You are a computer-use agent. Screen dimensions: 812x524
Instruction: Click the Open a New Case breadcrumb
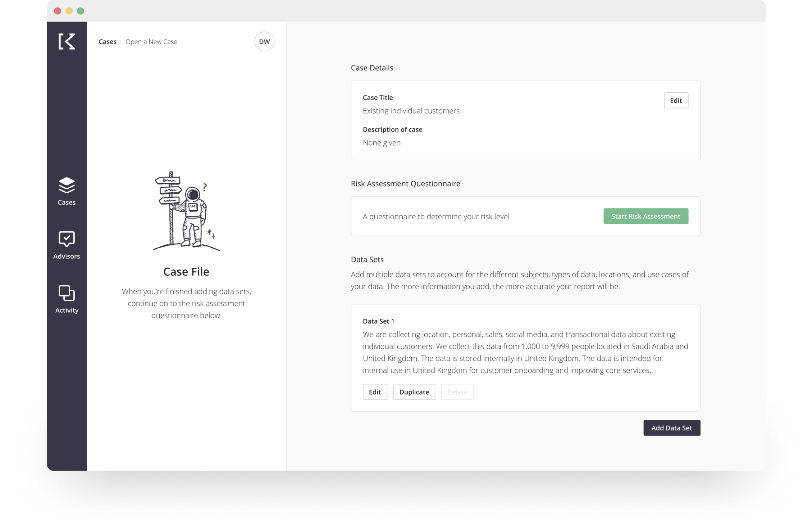click(151, 41)
